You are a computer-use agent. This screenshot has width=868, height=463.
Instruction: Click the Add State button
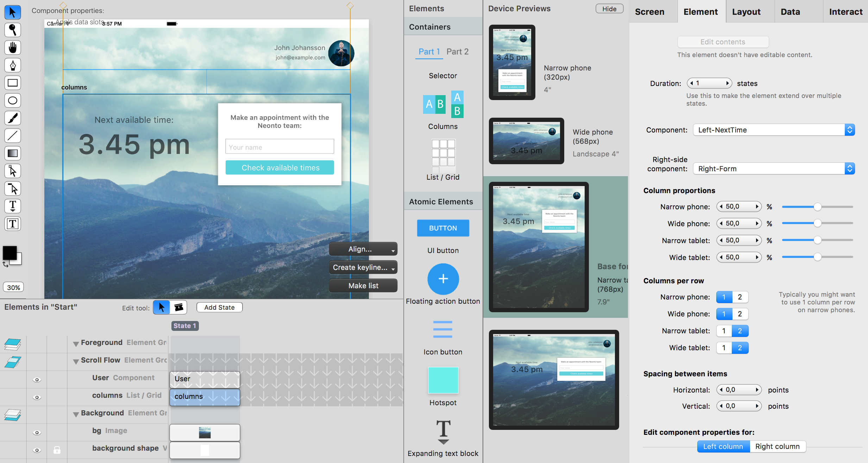pyautogui.click(x=219, y=307)
